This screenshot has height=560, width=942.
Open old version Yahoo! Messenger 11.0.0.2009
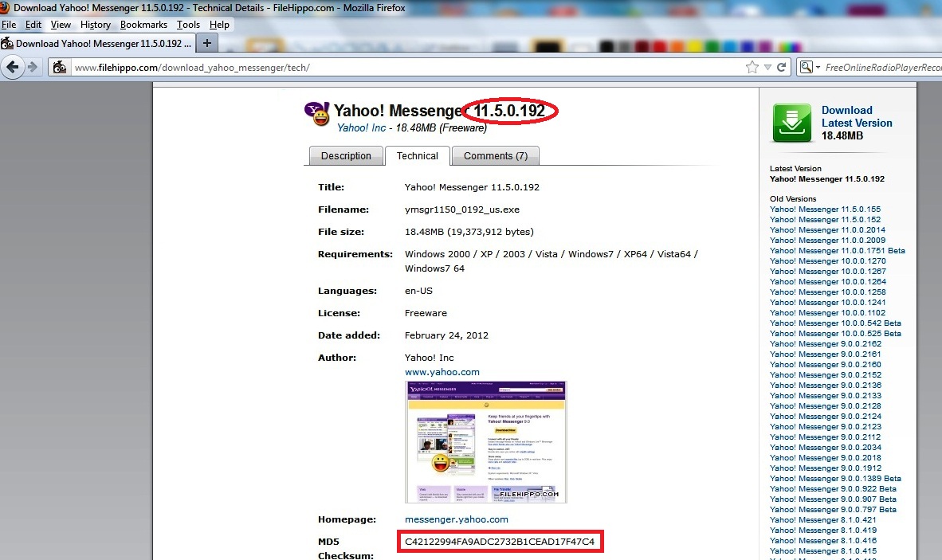828,240
